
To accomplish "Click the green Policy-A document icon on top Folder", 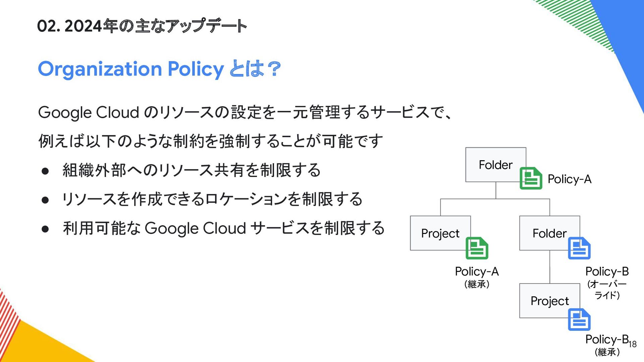I will coord(531,178).
